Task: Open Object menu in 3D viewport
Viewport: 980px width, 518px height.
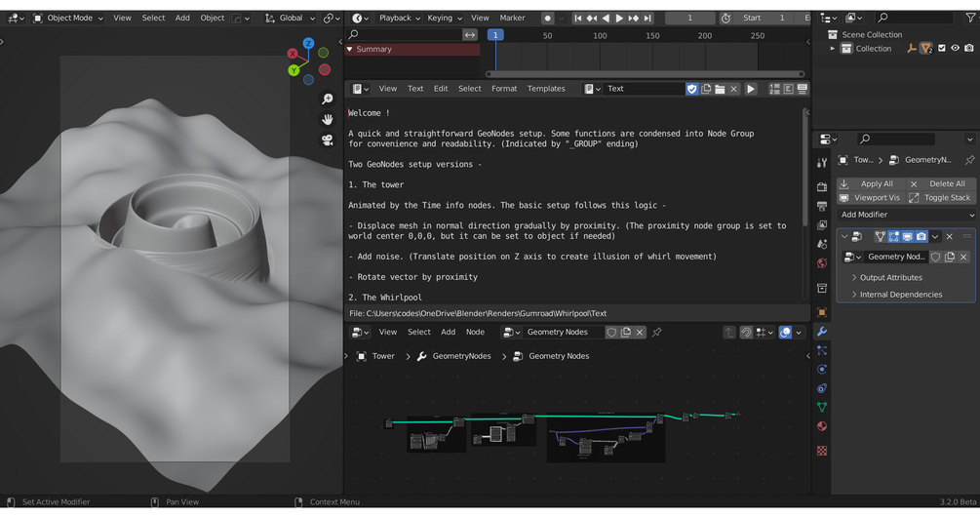Action: tap(212, 19)
